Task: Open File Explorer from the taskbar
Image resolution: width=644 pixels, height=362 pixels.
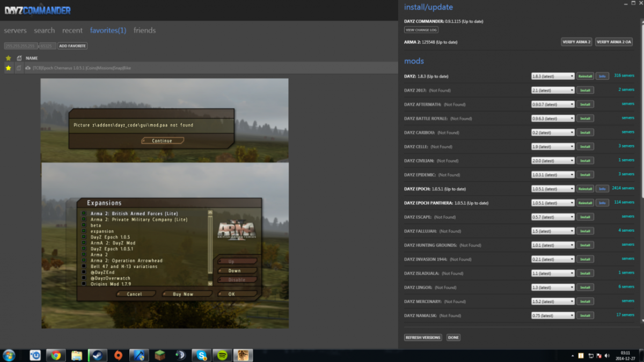Action: tap(77, 356)
